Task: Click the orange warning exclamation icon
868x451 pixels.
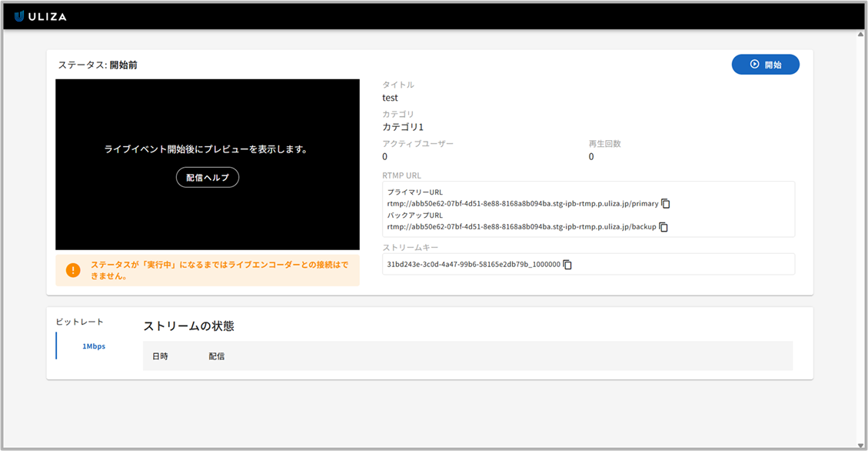Action: point(73,270)
